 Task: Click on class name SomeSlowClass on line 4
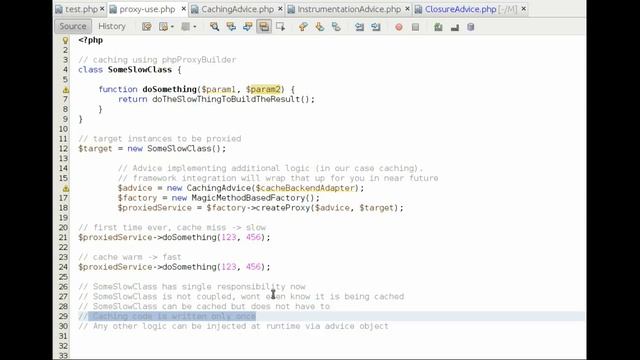tap(140, 69)
